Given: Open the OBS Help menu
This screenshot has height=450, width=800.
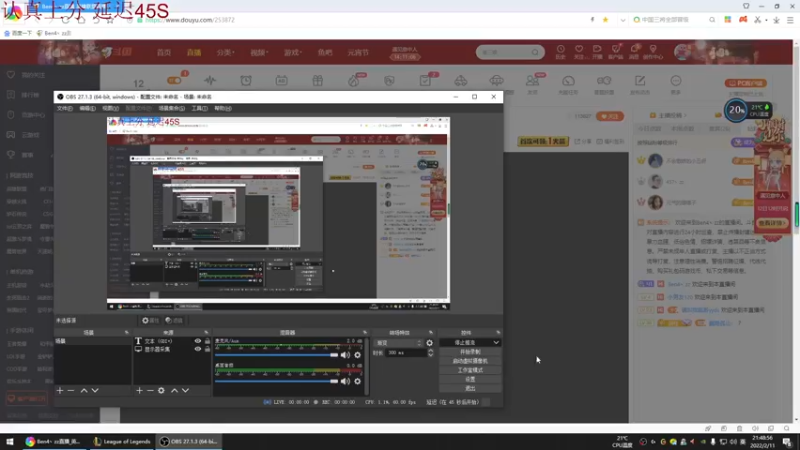Looking at the screenshot, I should point(222,108).
